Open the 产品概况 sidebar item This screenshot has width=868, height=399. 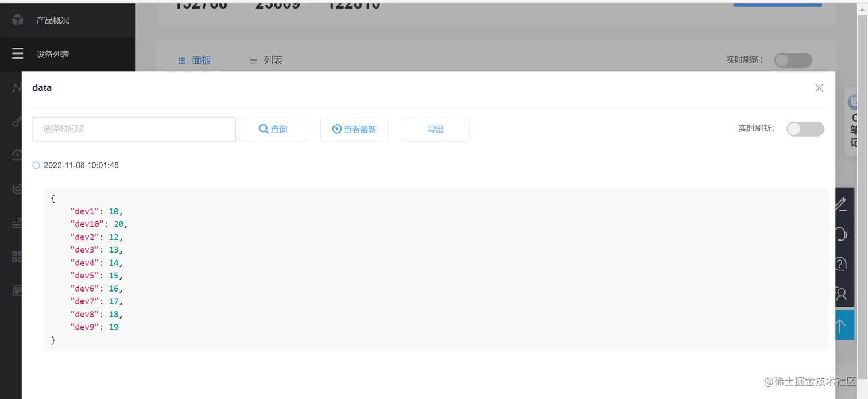68,20
